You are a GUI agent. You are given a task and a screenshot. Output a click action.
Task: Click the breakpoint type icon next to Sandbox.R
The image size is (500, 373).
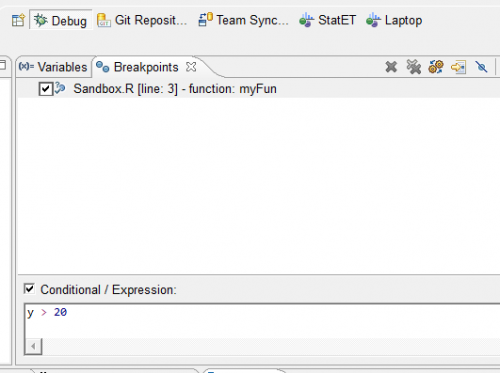[x=60, y=88]
